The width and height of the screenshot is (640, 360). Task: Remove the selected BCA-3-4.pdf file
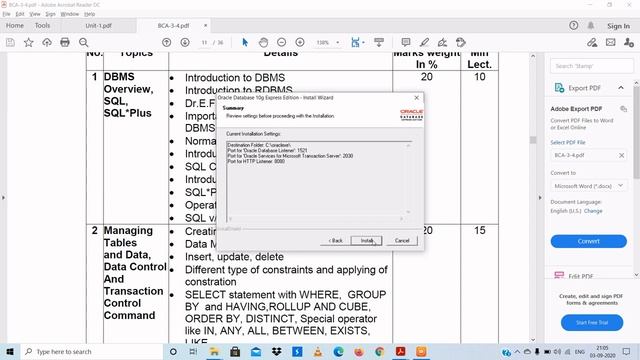(621, 156)
